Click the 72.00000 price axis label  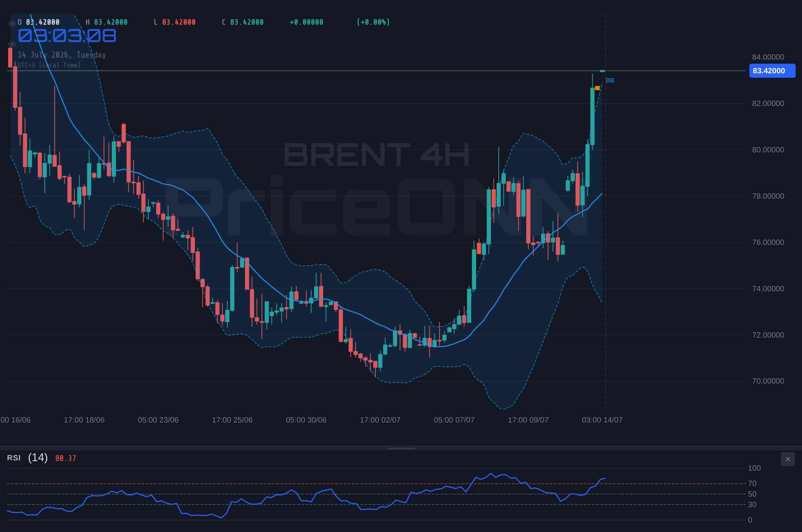tap(768, 335)
